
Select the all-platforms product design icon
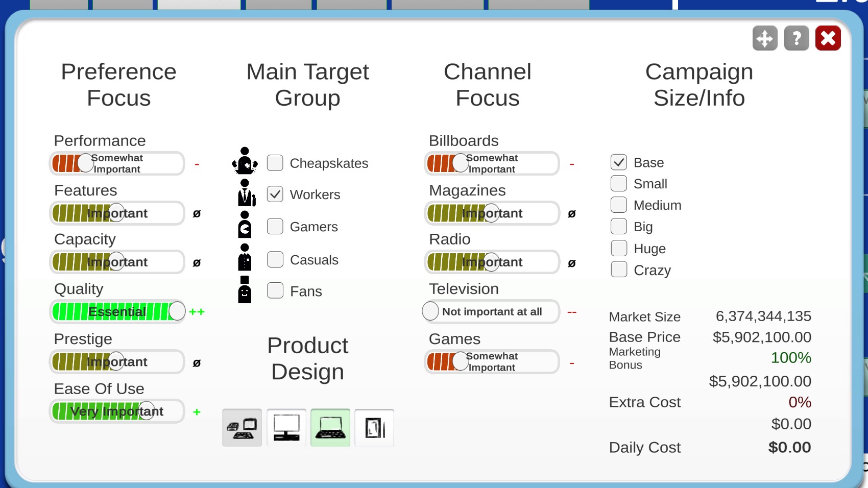(x=242, y=428)
